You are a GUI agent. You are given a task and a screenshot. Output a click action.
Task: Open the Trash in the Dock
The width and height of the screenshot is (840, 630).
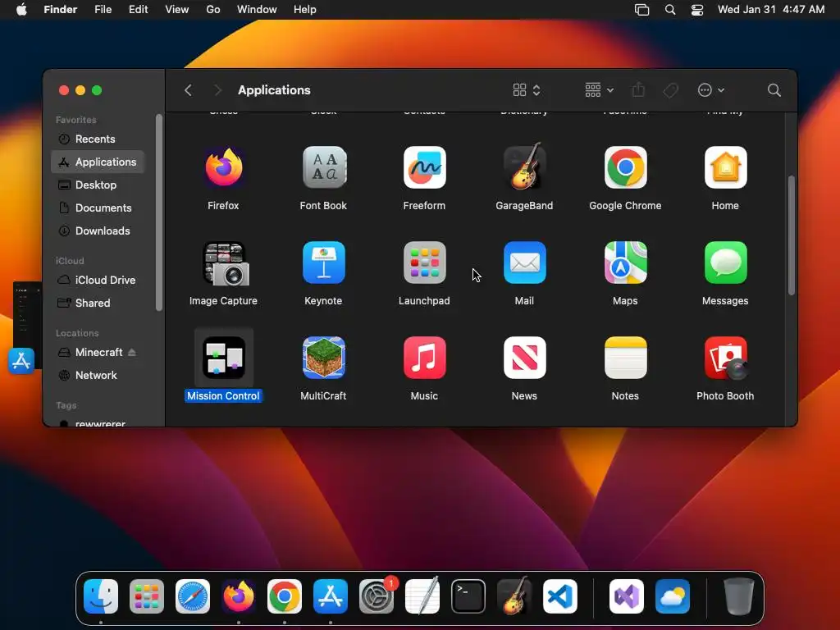tap(739, 596)
